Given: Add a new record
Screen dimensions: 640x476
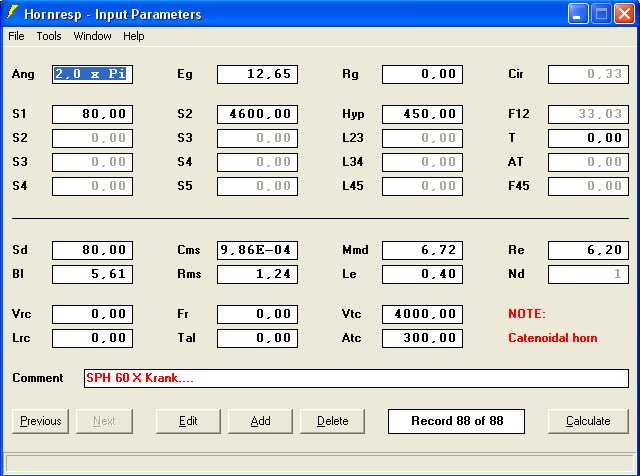Looking at the screenshot, I should pyautogui.click(x=260, y=421).
